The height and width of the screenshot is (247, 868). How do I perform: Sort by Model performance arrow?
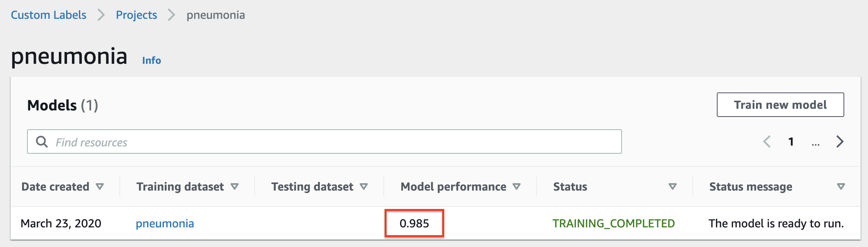coord(517,186)
